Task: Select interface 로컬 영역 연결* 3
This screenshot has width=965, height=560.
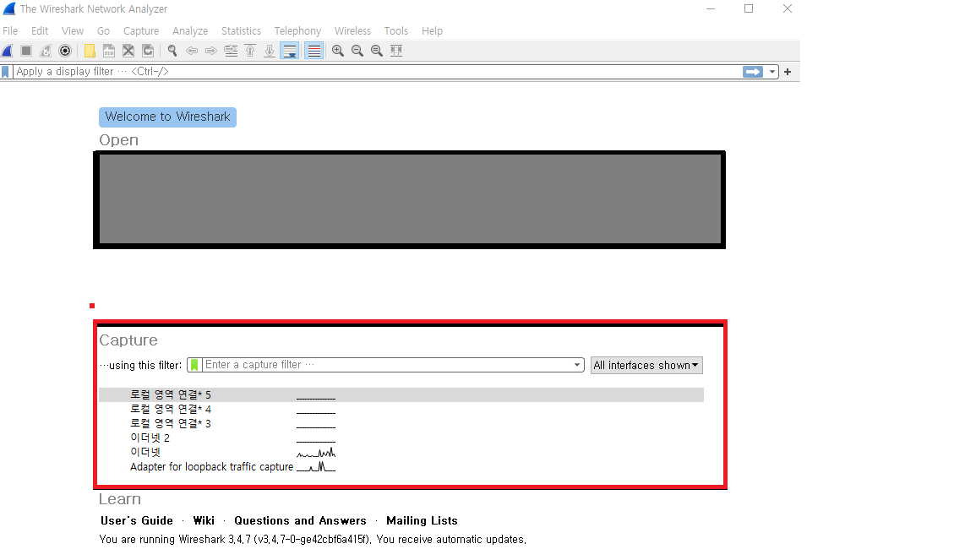Action: coord(401,423)
